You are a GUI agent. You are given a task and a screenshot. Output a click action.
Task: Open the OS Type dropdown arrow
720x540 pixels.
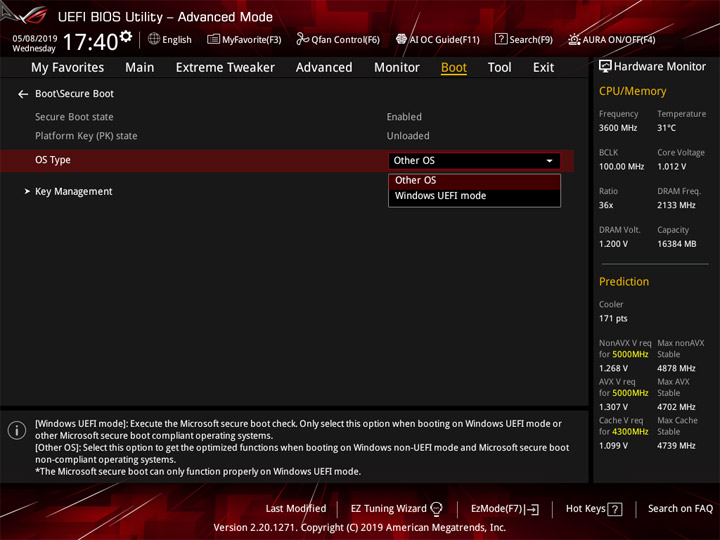pos(549,161)
